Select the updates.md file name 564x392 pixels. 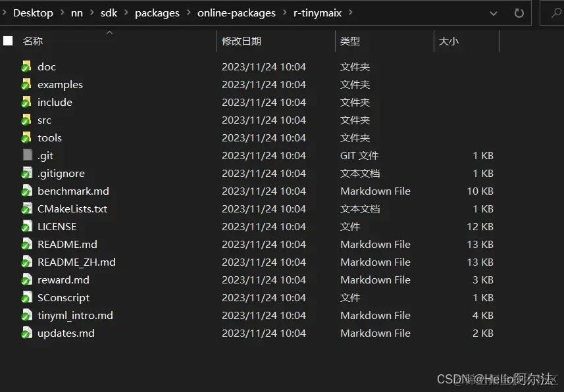point(66,333)
